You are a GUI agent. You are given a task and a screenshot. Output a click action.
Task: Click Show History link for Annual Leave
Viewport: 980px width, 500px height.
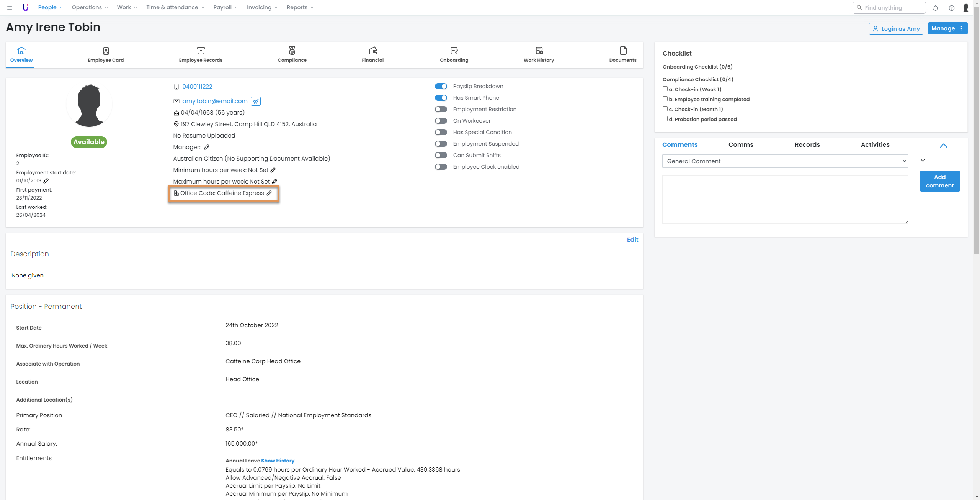point(278,461)
